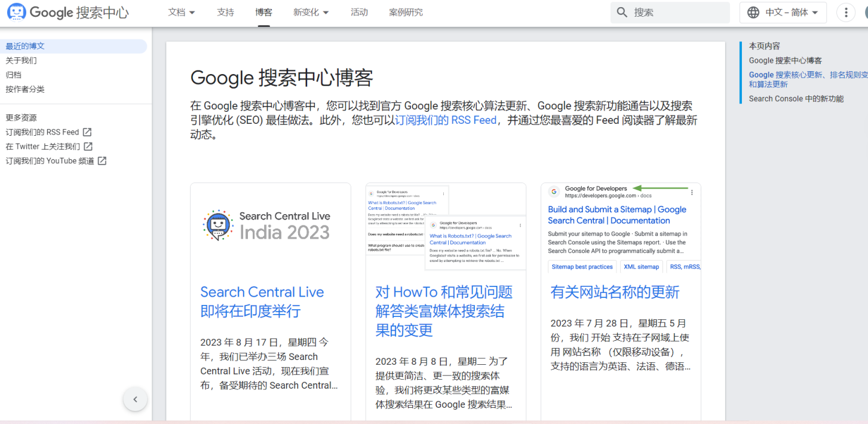Expand the 文档 dropdown menu

pos(182,11)
